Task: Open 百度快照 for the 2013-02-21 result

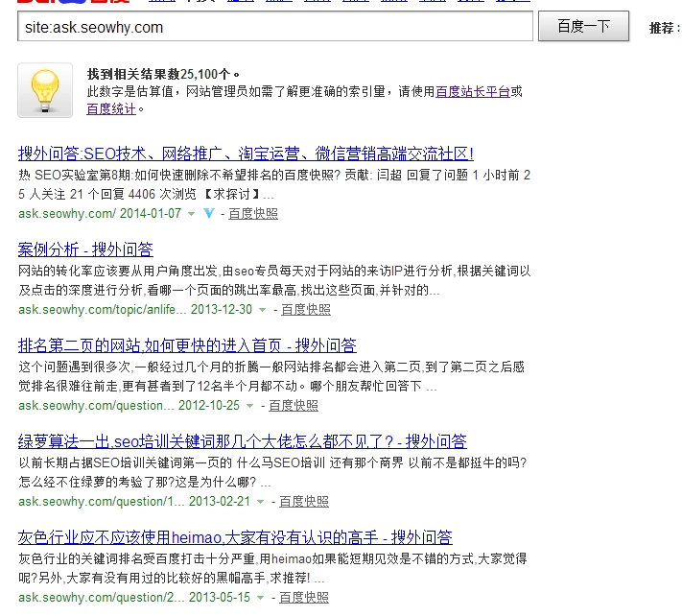Action: 304,502
